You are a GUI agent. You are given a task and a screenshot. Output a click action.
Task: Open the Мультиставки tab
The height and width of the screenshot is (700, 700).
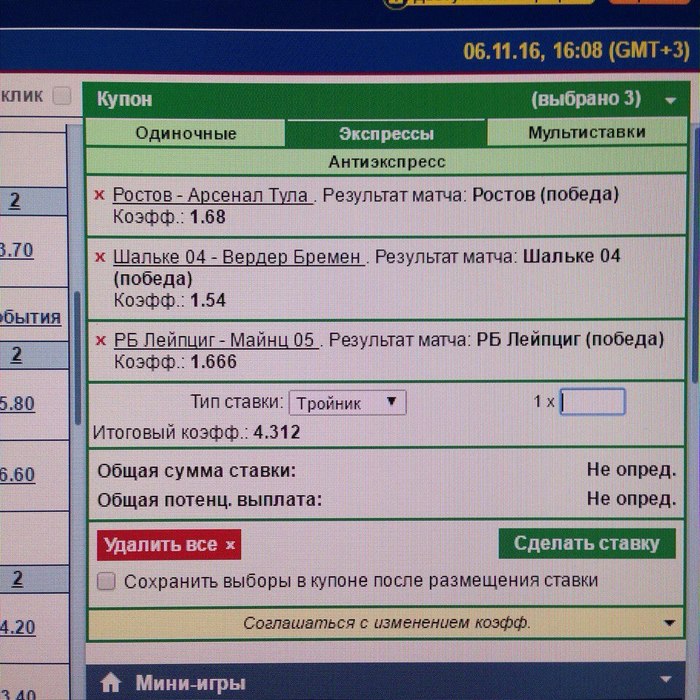point(587,132)
